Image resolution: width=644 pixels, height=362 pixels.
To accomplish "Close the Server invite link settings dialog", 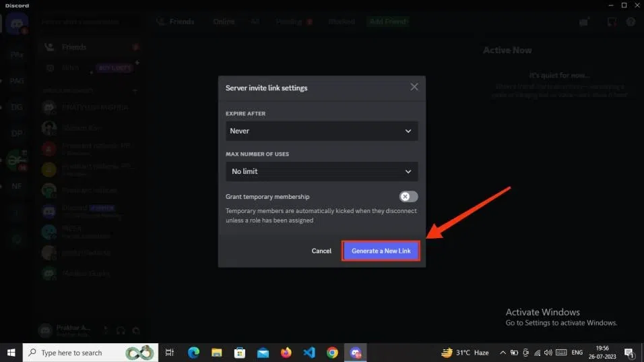I will point(414,87).
